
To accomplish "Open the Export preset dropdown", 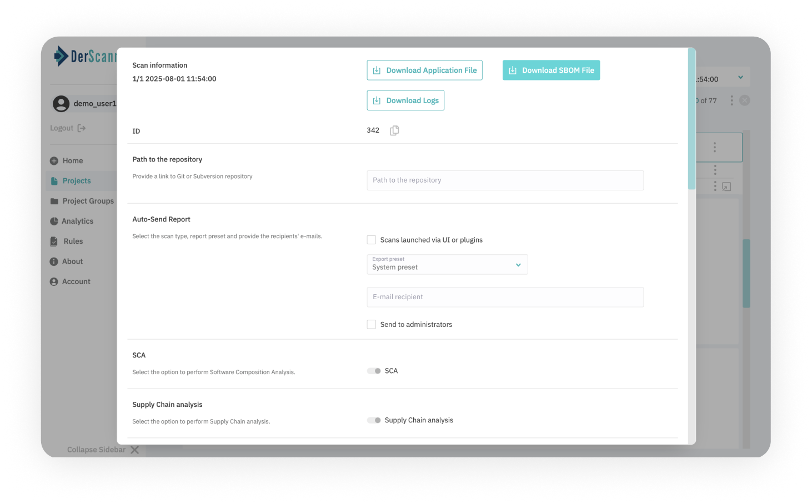I will [x=447, y=265].
